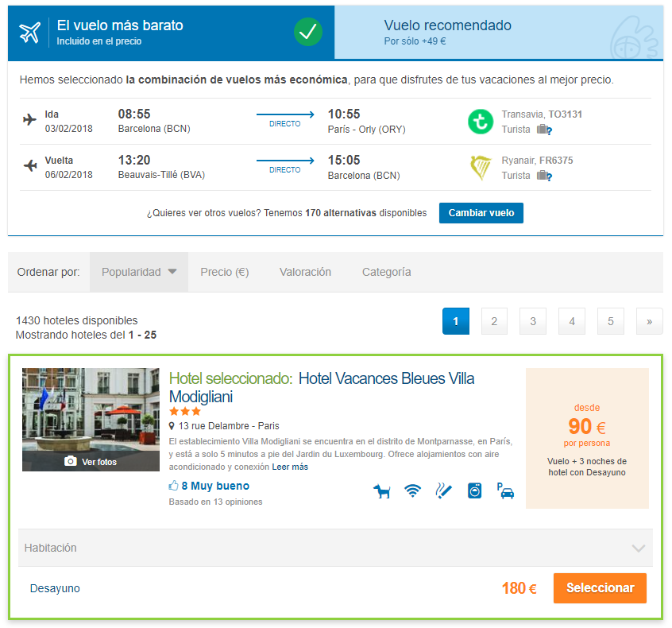Screen dimensions: 672x628
Task: Click baggage info icon for Transavia flight
Action: [543, 130]
